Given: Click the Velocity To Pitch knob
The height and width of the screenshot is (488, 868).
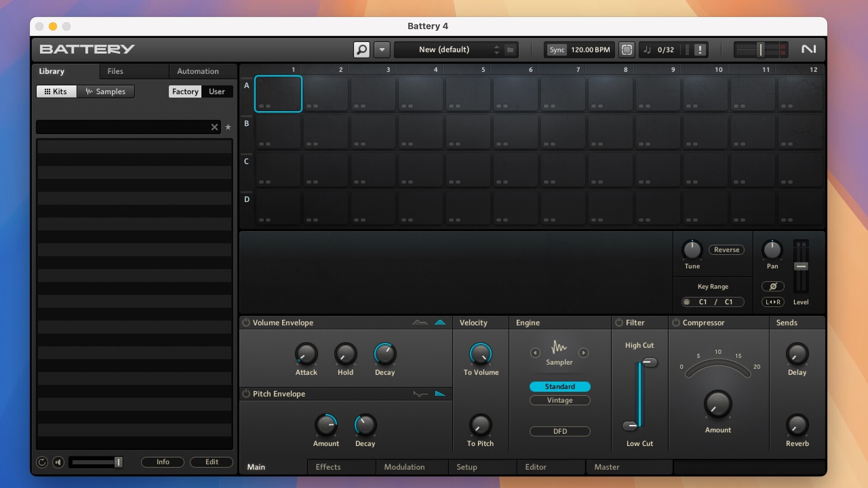Looking at the screenshot, I should (480, 425).
